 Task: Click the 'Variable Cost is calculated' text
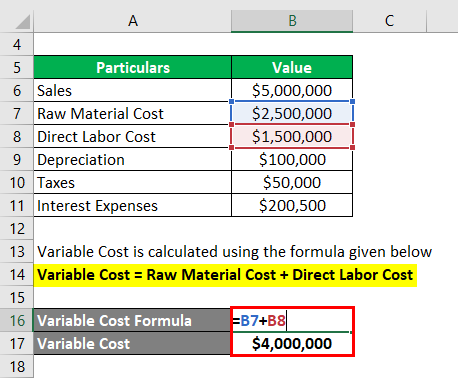(x=234, y=251)
